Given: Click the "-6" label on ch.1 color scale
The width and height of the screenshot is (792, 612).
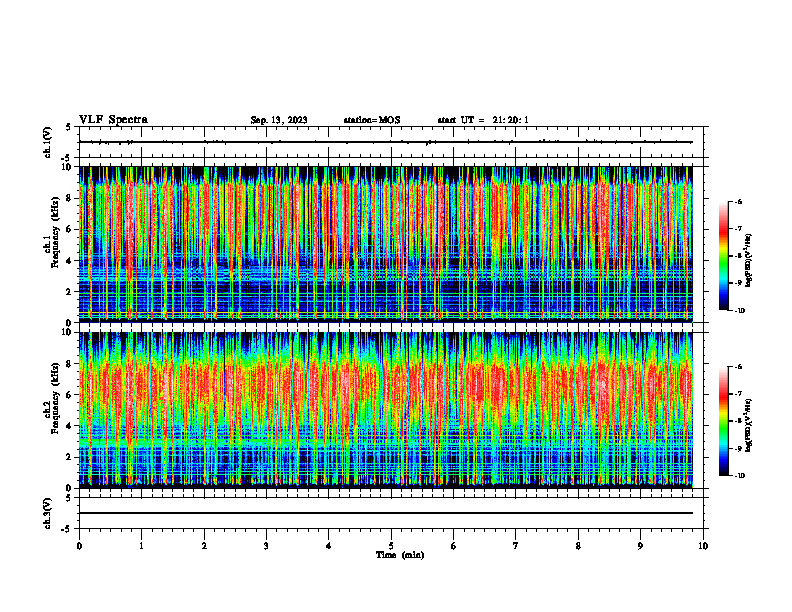Looking at the screenshot, I should pyautogui.click(x=738, y=201).
